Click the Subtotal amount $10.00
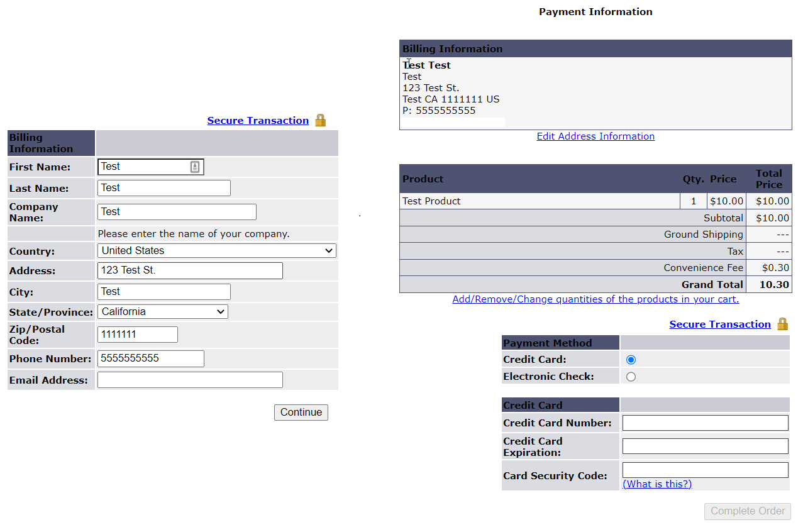The width and height of the screenshot is (803, 532). pos(772,218)
